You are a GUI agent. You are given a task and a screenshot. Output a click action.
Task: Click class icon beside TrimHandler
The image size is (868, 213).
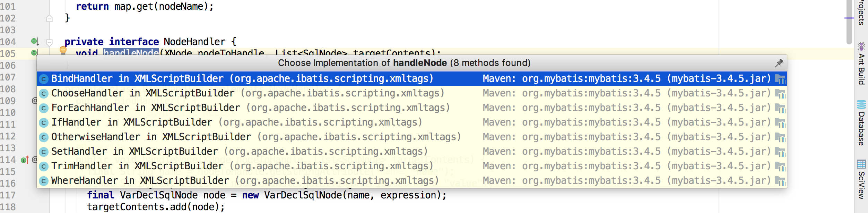point(44,167)
